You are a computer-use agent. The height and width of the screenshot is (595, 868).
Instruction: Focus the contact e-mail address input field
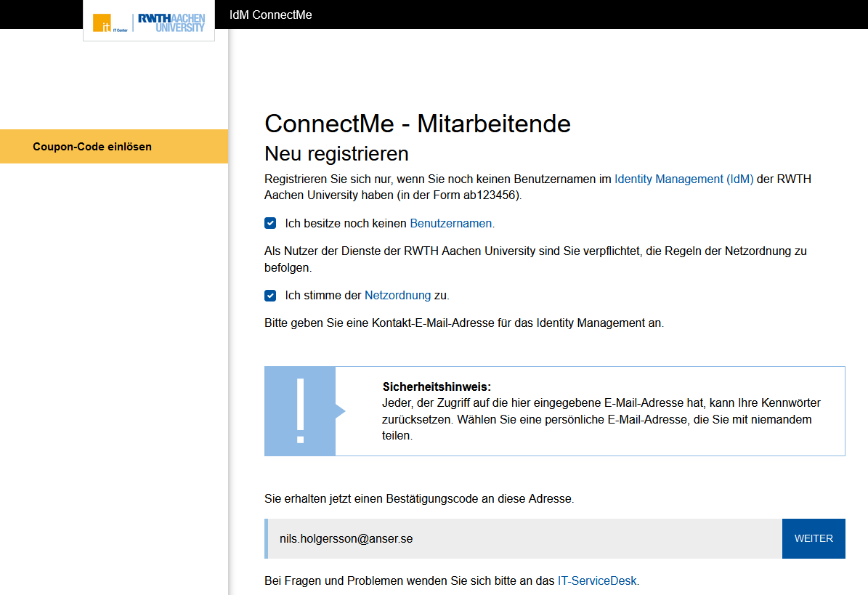pyautogui.click(x=523, y=539)
